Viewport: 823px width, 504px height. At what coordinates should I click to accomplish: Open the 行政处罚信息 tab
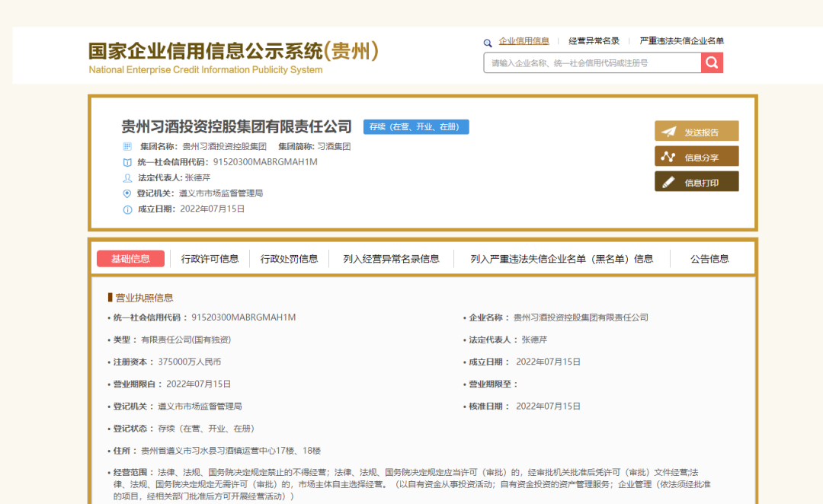pyautogui.click(x=289, y=259)
